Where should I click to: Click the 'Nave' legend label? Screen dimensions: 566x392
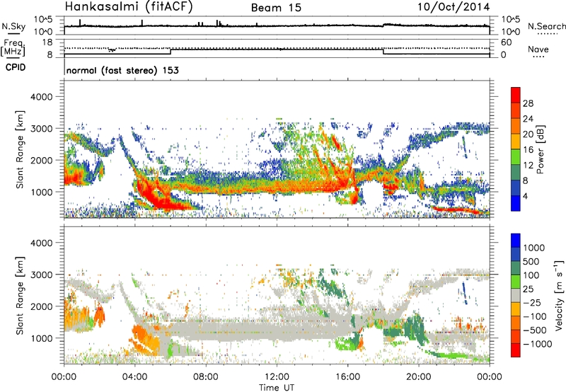(x=538, y=49)
